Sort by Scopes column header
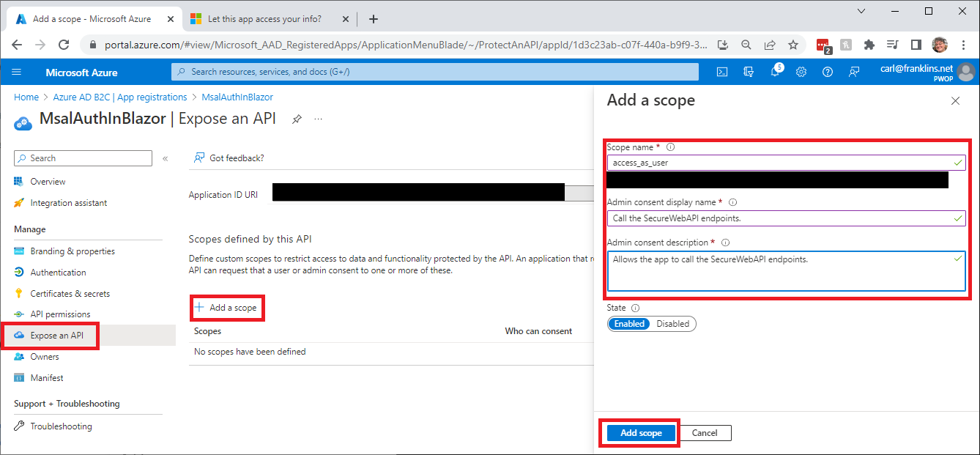This screenshot has width=980, height=455. pyautogui.click(x=208, y=331)
